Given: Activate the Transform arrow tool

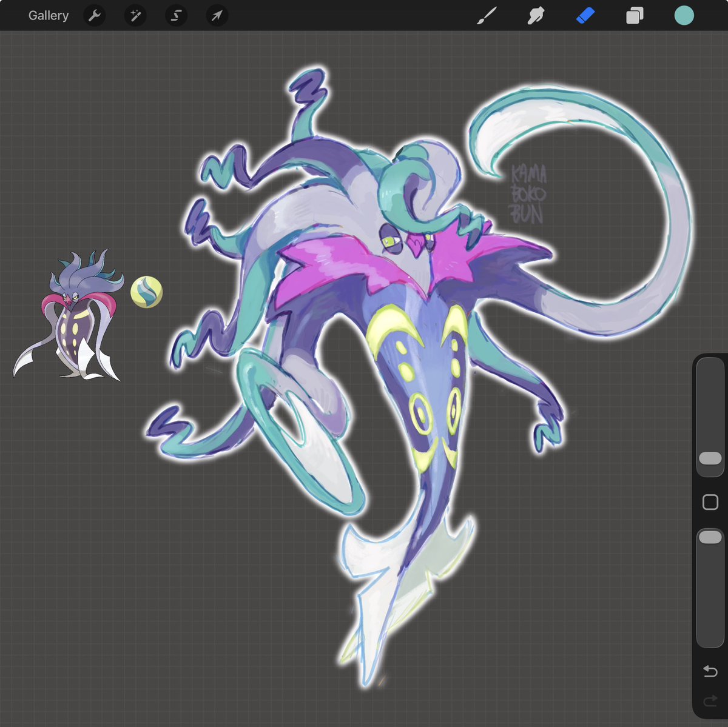Looking at the screenshot, I should click(x=217, y=15).
